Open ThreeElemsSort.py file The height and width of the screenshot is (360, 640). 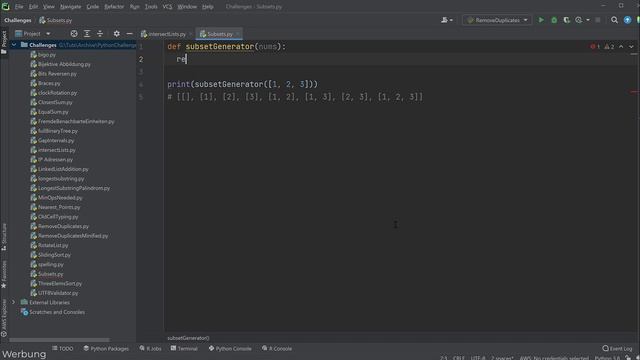click(60, 283)
